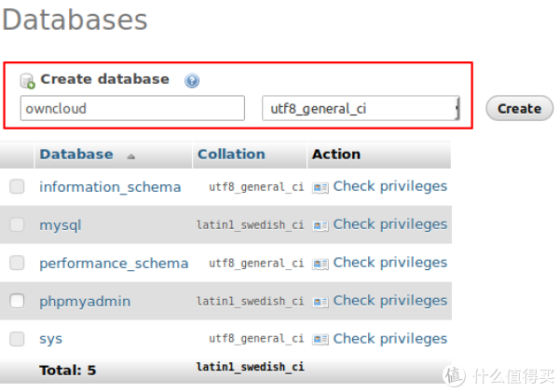This screenshot has width=559, height=392.
Task: Open the mysql database link
Action: pos(61,225)
